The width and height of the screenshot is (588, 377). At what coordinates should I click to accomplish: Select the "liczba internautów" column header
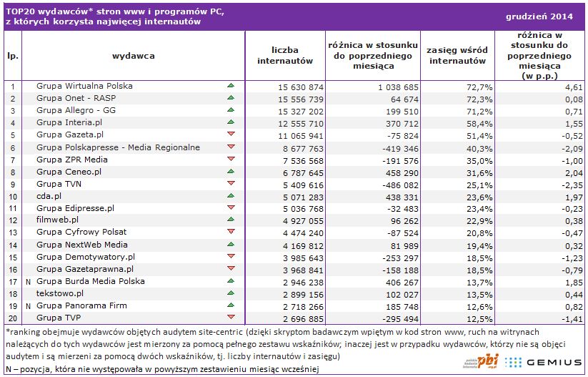point(285,56)
